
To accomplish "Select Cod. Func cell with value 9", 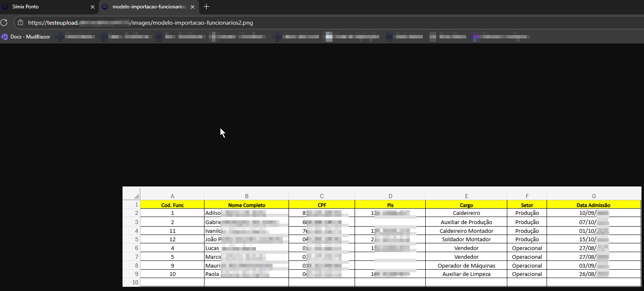I will 172,265.
